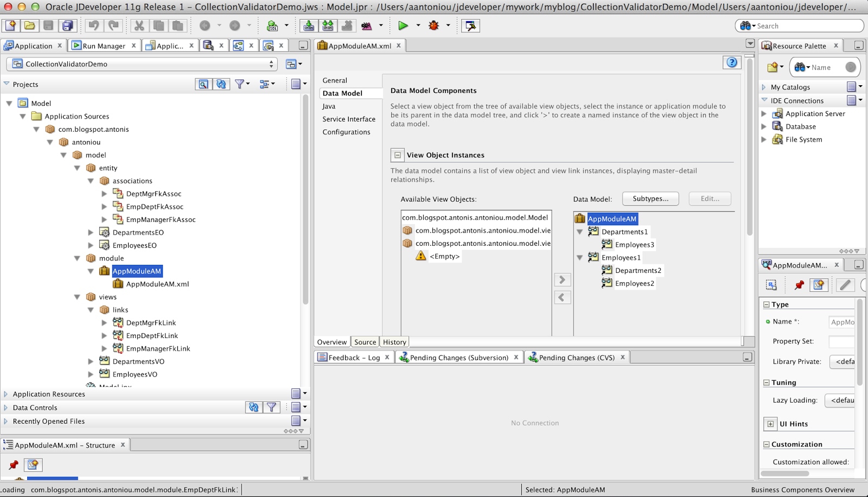Viewport: 868px width, 497px height.
Task: Click the Undo arrow icon
Action: (x=94, y=26)
